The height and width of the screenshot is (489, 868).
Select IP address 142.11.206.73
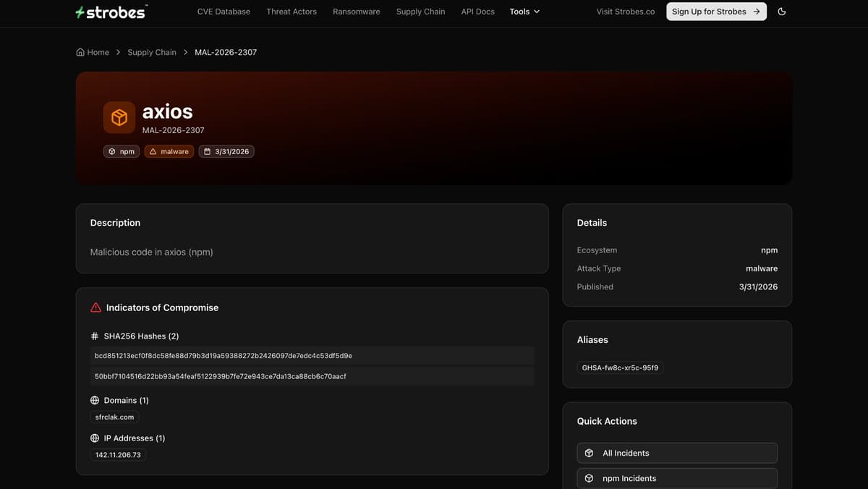pyautogui.click(x=118, y=455)
